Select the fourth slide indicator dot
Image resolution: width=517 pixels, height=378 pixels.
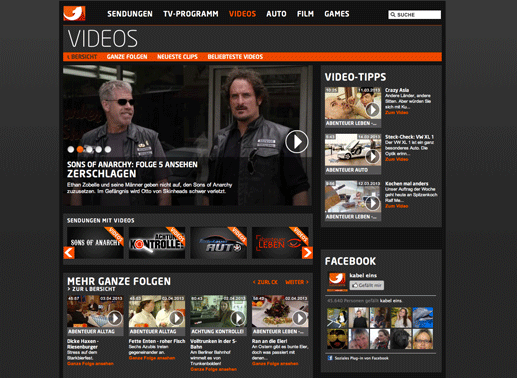pos(98,149)
